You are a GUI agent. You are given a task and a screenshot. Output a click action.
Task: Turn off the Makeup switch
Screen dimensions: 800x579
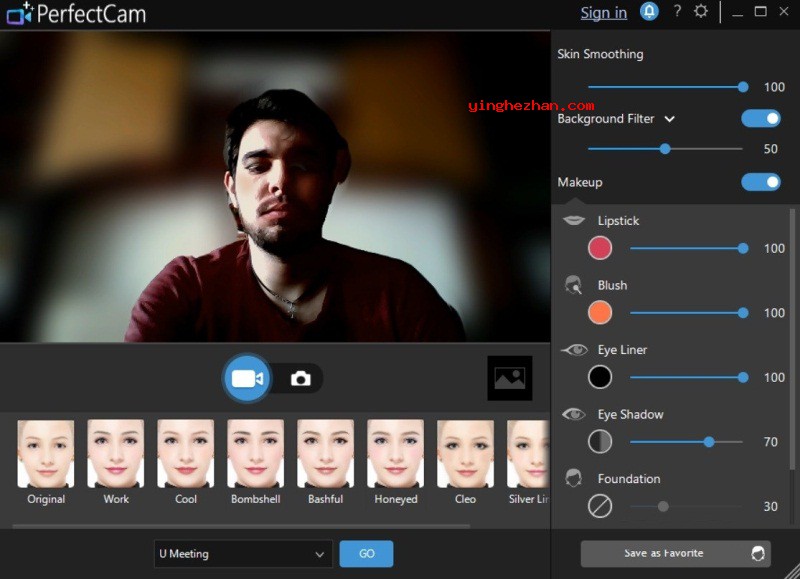[761, 182]
